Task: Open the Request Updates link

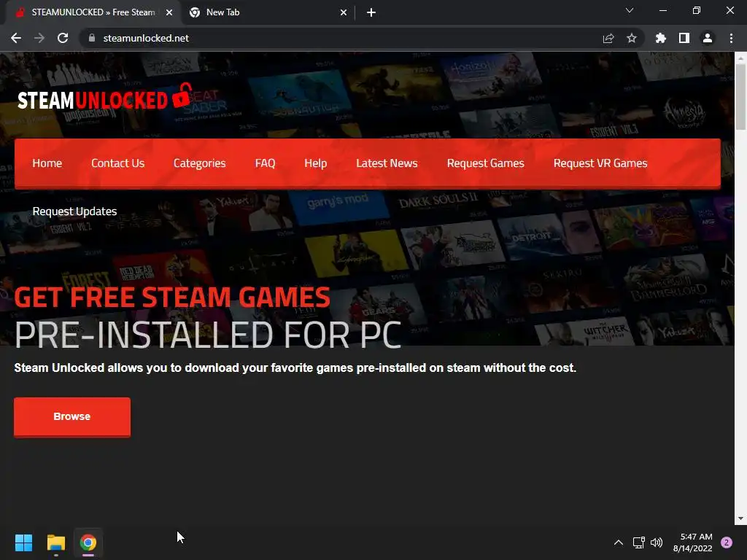Action: coord(75,211)
